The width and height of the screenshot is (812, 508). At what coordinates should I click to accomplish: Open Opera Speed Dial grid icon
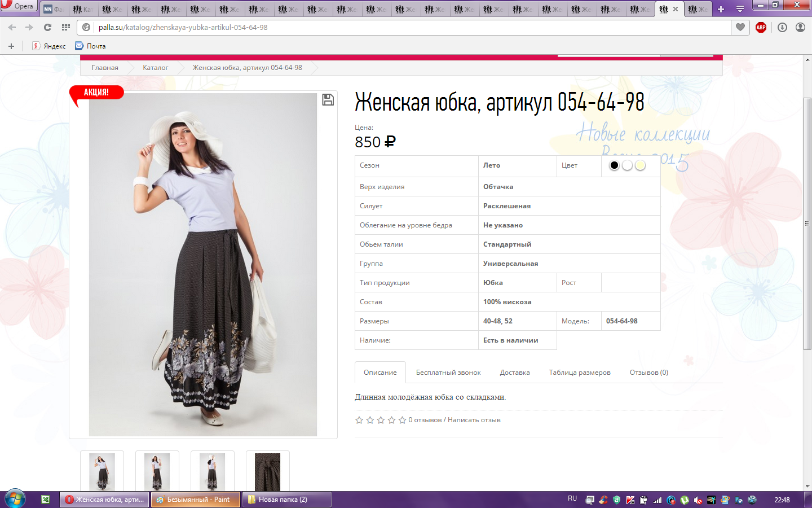tap(66, 27)
